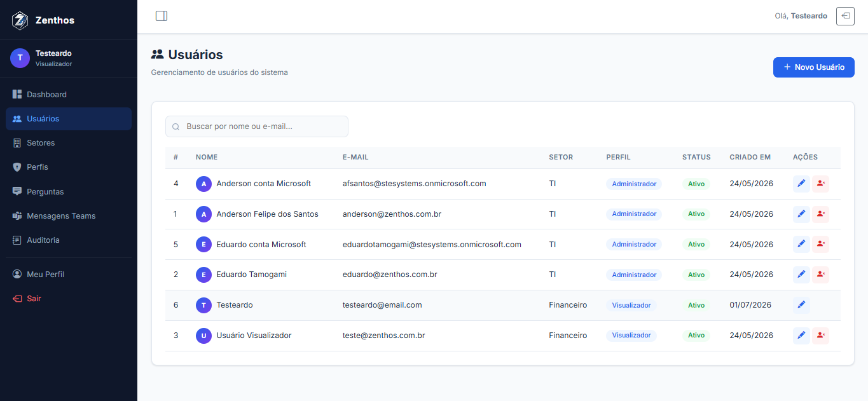Click Financeiro in Usuário Visualizador row
868x401 pixels.
coord(568,336)
